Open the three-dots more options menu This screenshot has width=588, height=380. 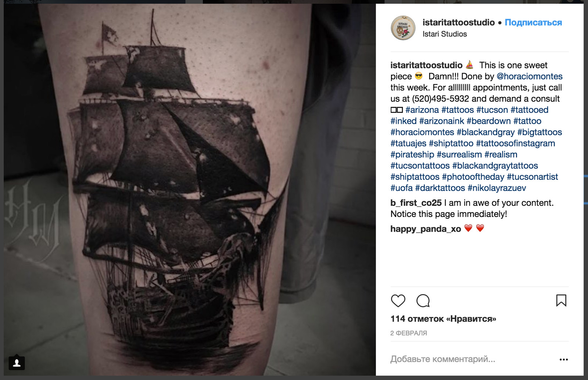pos(564,359)
